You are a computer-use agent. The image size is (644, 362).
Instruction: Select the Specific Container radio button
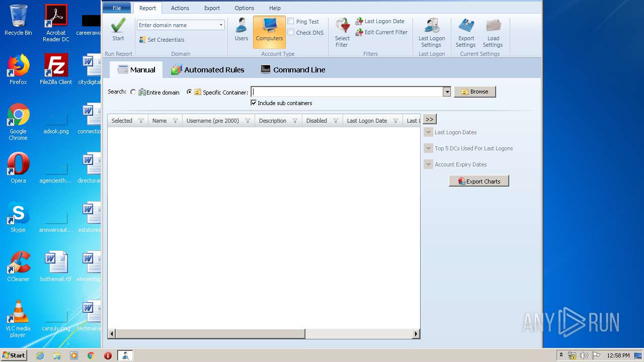(189, 92)
